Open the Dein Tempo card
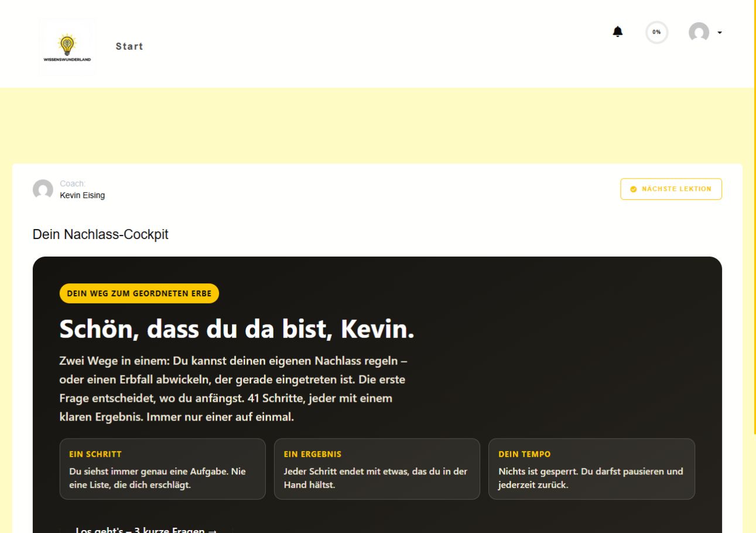Image resolution: width=756 pixels, height=533 pixels. click(591, 469)
